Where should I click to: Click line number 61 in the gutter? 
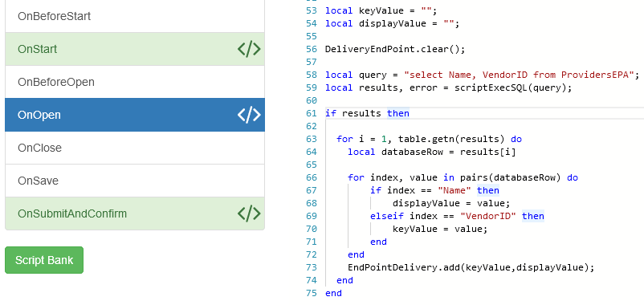[x=312, y=113]
